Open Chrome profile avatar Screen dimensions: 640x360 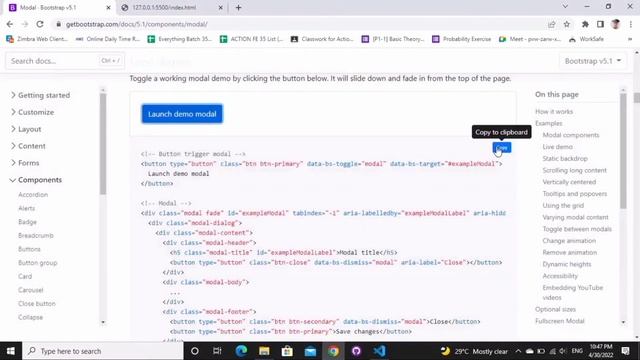616,24
